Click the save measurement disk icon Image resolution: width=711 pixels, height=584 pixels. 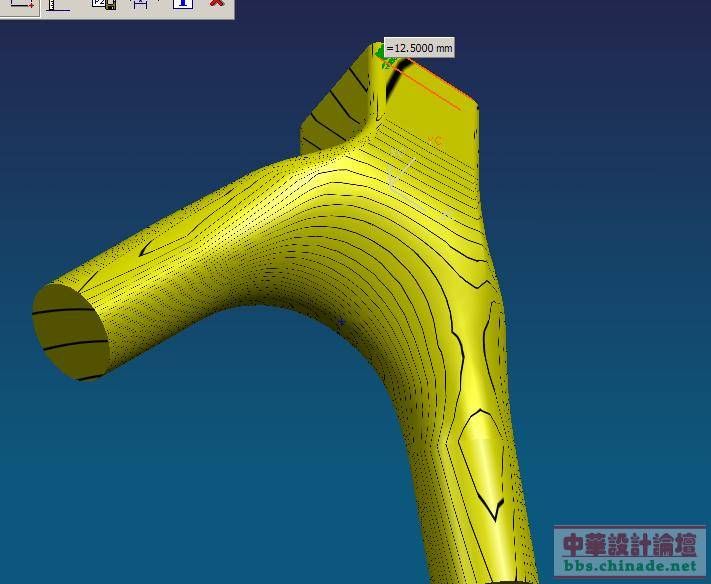pyautogui.click(x=104, y=4)
